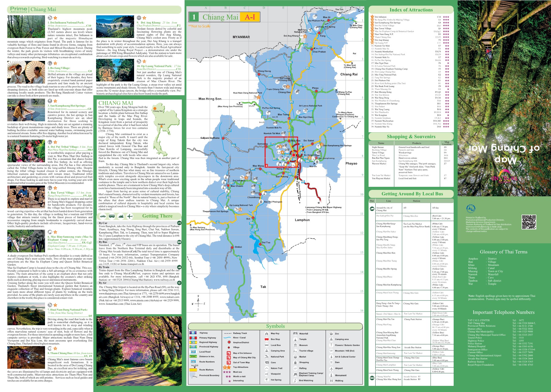This screenshot has width=551, height=392.
Task: Click the Airport symbol in the Symbols legend
Action: (x=331, y=368)
